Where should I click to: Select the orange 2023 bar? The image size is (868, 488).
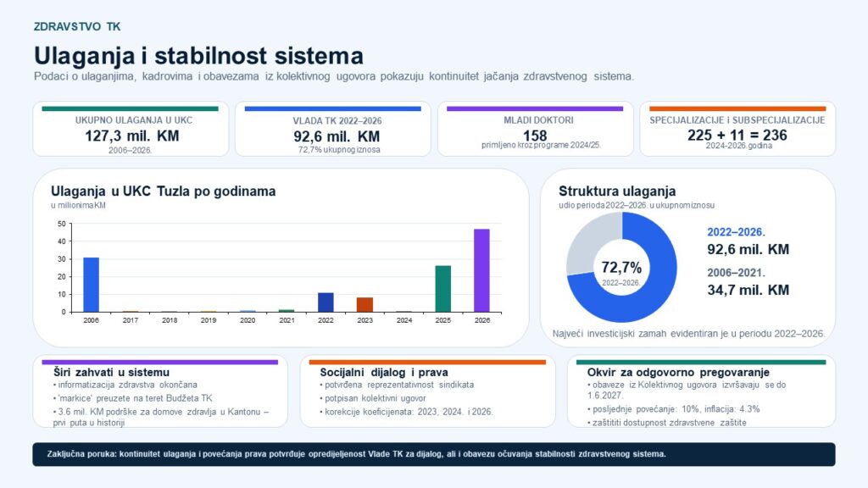(x=364, y=305)
